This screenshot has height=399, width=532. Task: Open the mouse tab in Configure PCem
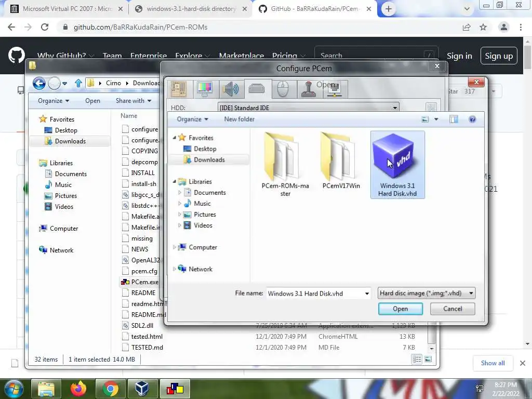pos(283,89)
